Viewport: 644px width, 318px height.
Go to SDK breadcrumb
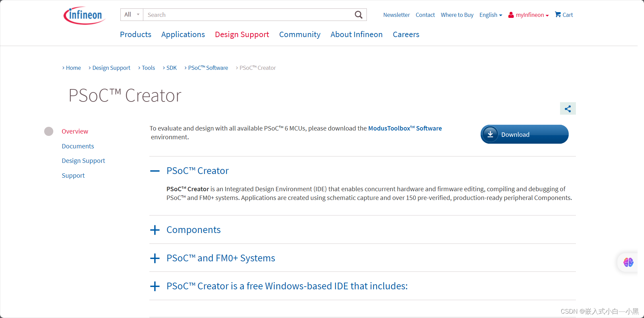pos(172,68)
